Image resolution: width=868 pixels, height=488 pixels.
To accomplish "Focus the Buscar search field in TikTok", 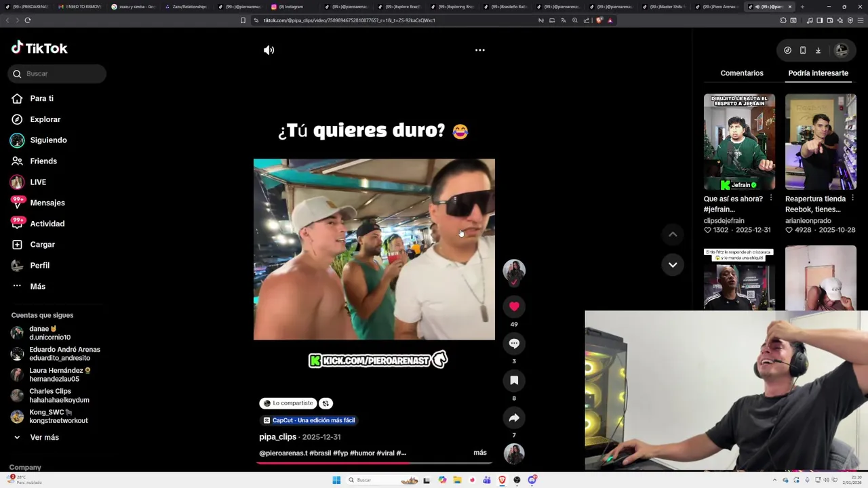I will 57,74.
